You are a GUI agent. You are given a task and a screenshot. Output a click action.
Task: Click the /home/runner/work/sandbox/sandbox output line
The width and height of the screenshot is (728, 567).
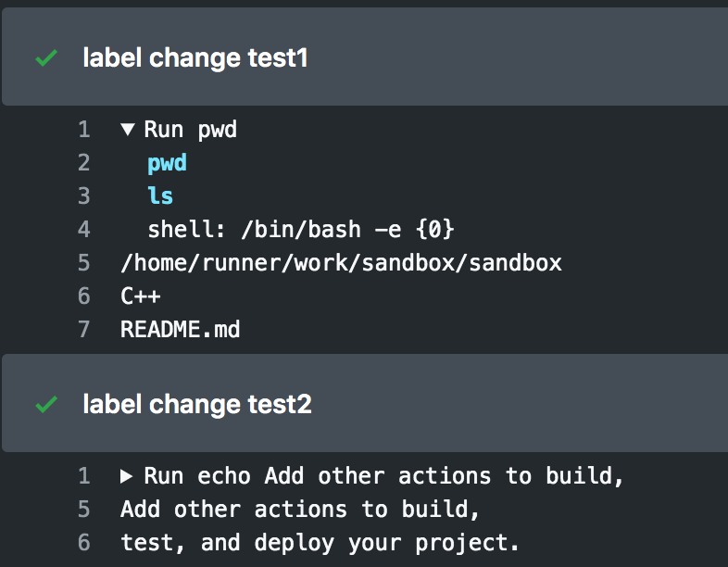[x=341, y=263]
